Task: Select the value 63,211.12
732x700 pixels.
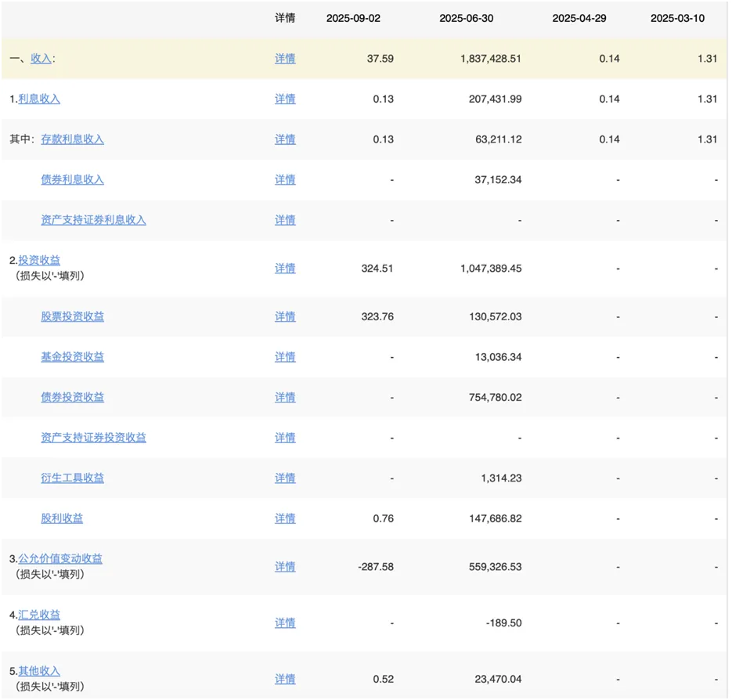Action: point(499,139)
